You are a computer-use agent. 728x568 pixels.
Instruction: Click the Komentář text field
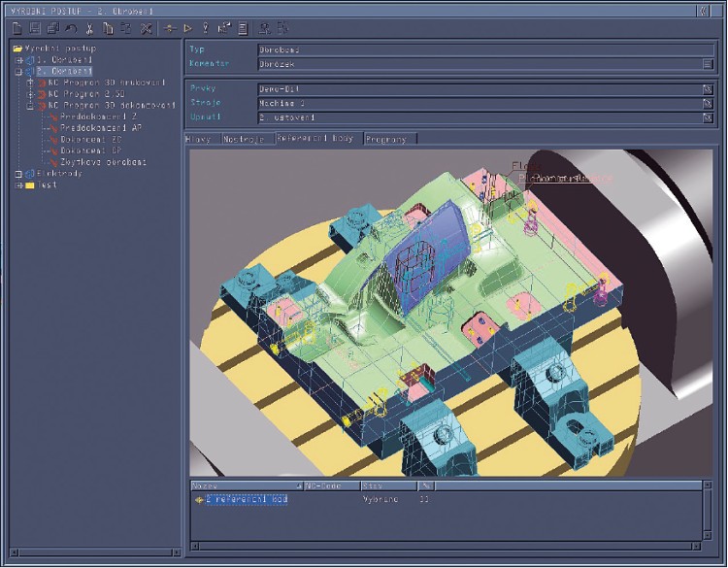point(476,63)
